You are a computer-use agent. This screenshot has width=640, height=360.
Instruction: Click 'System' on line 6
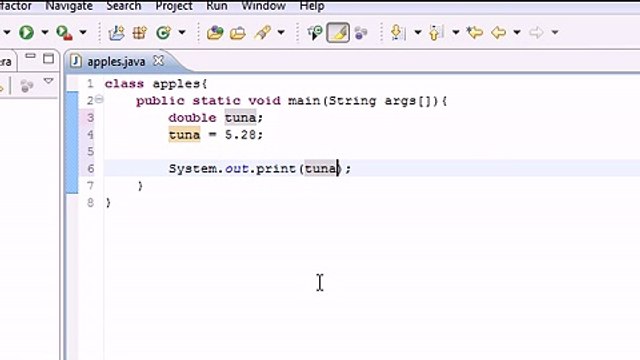(x=192, y=169)
